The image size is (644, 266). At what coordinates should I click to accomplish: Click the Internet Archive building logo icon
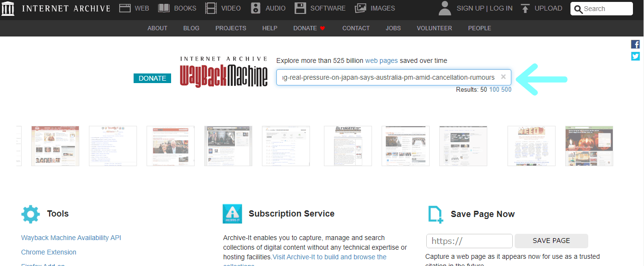[8, 8]
